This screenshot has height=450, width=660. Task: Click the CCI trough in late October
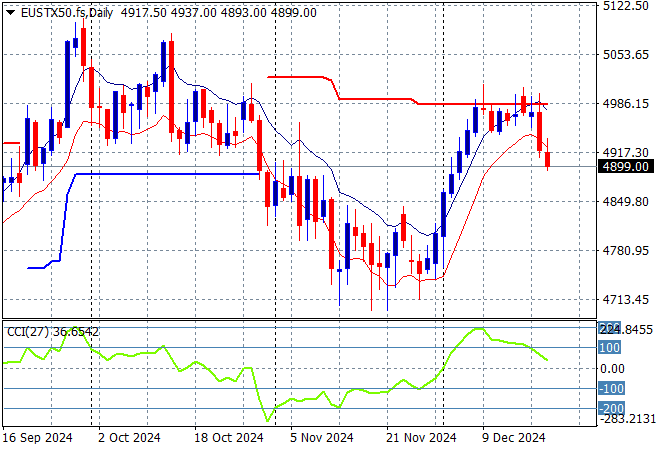pos(268,420)
